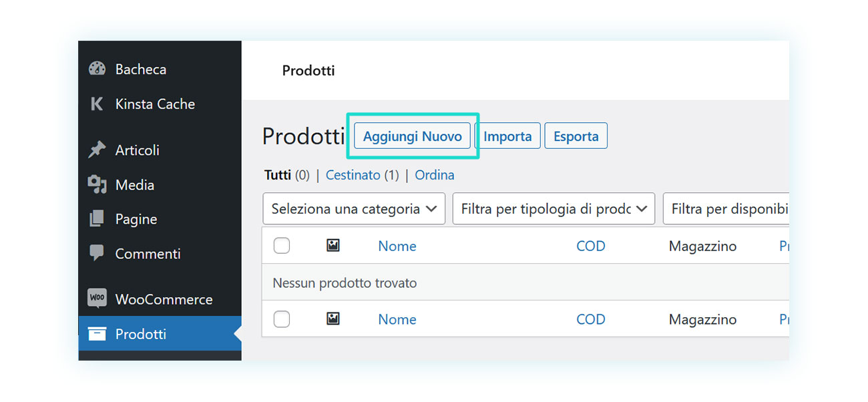868x402 pixels.
Task: Open the Seleziona una categoria dropdown
Action: (354, 209)
